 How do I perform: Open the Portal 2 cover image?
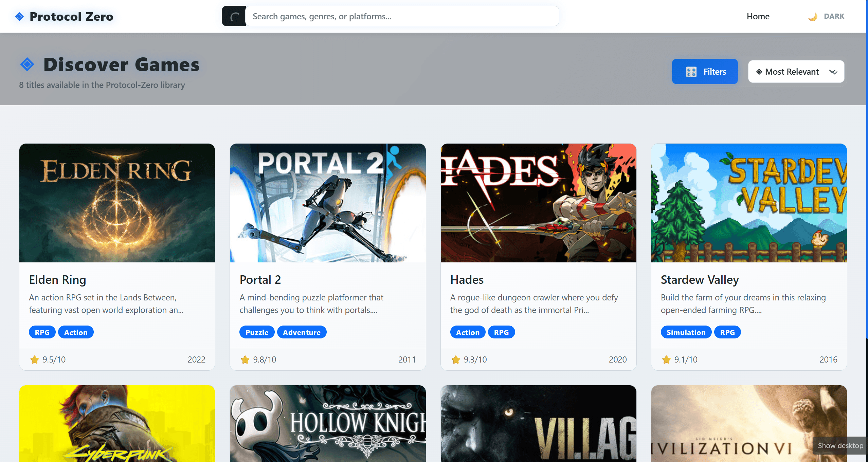[x=328, y=203]
